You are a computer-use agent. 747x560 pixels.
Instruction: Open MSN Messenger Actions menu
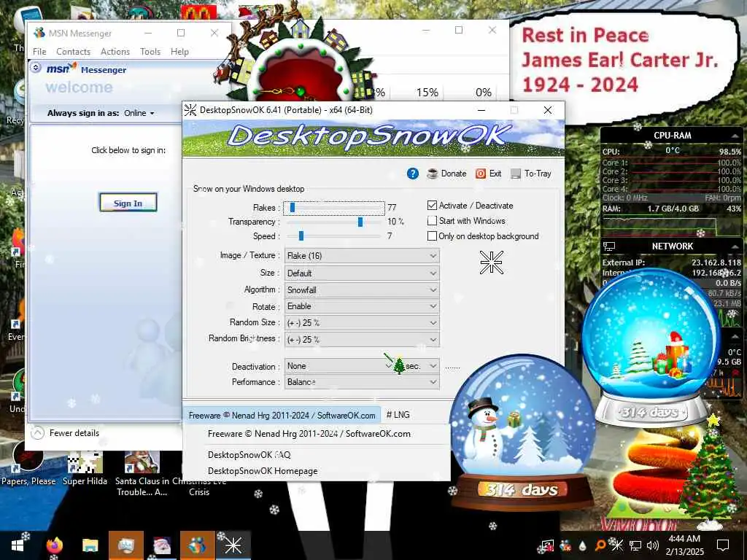coord(115,52)
